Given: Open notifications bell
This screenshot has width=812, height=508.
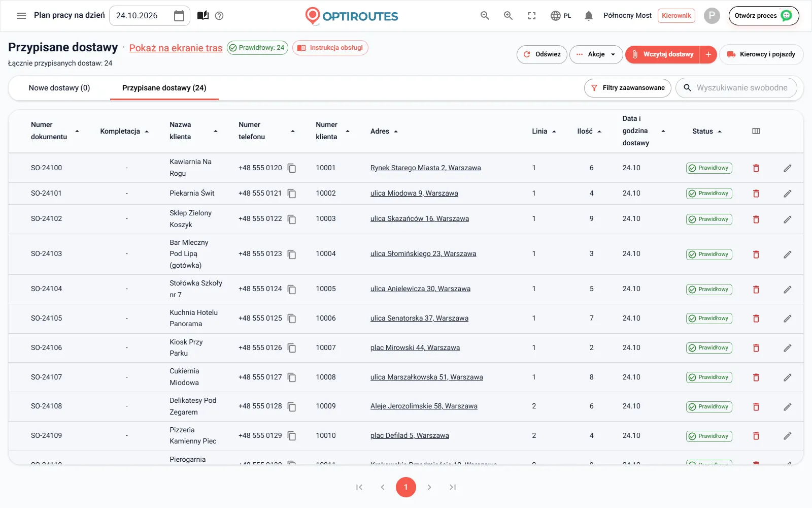Looking at the screenshot, I should point(589,16).
